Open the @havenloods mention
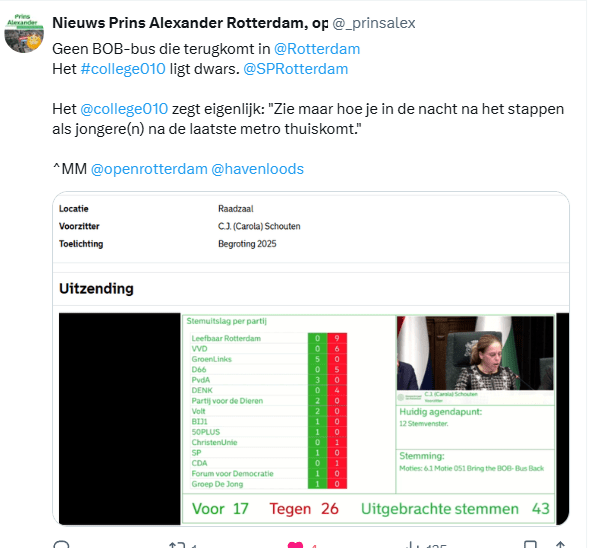 pyautogui.click(x=257, y=169)
